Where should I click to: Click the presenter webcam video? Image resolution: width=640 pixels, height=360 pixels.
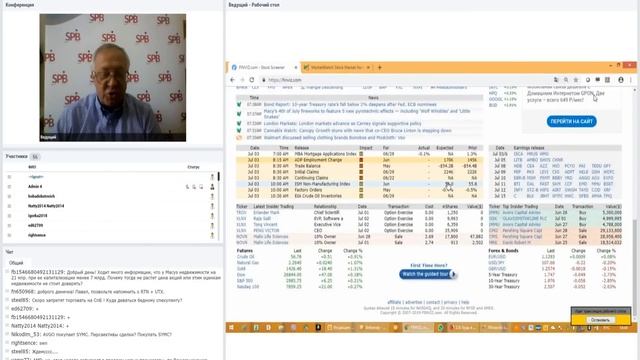113,78
